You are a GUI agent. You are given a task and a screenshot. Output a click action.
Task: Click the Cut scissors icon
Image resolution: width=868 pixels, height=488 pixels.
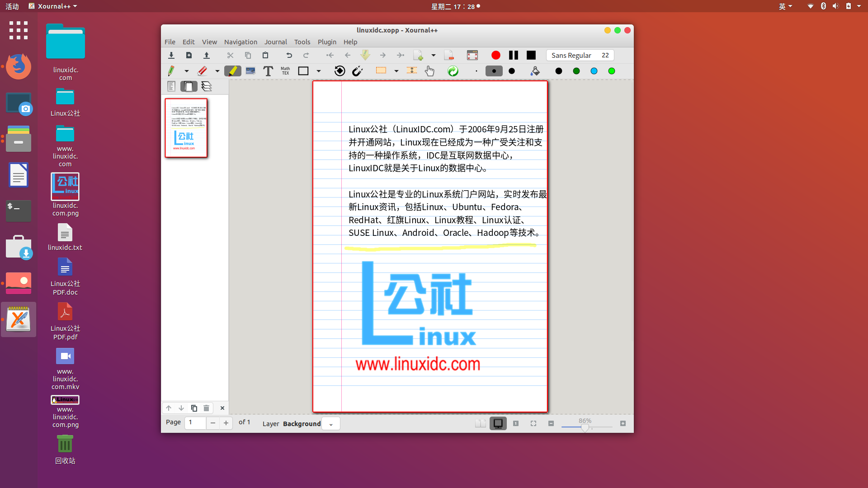[230, 55]
